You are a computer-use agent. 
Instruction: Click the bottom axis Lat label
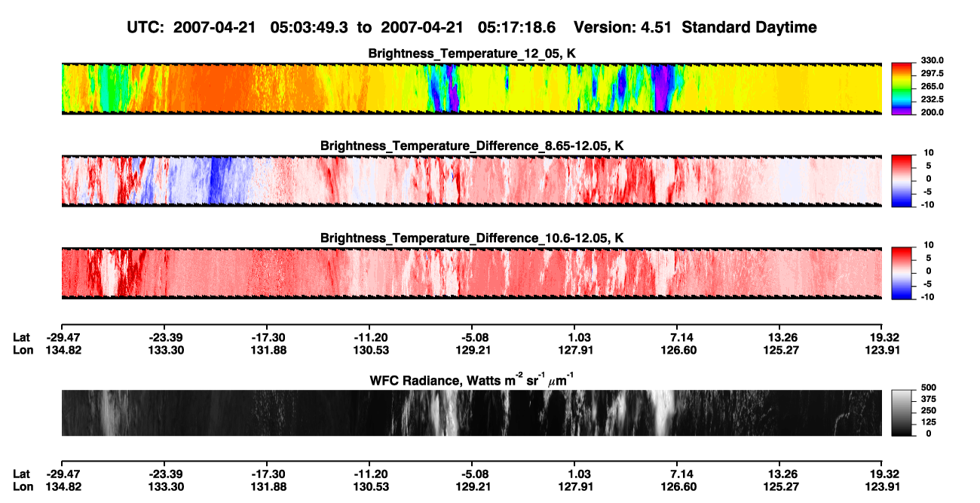pos(22,474)
